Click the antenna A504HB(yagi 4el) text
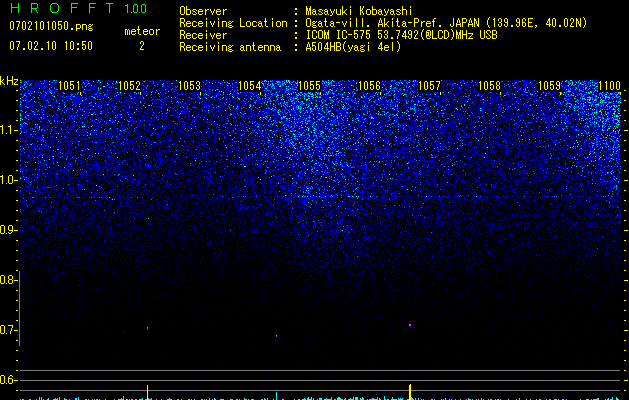The width and height of the screenshot is (629, 400). click(x=353, y=47)
